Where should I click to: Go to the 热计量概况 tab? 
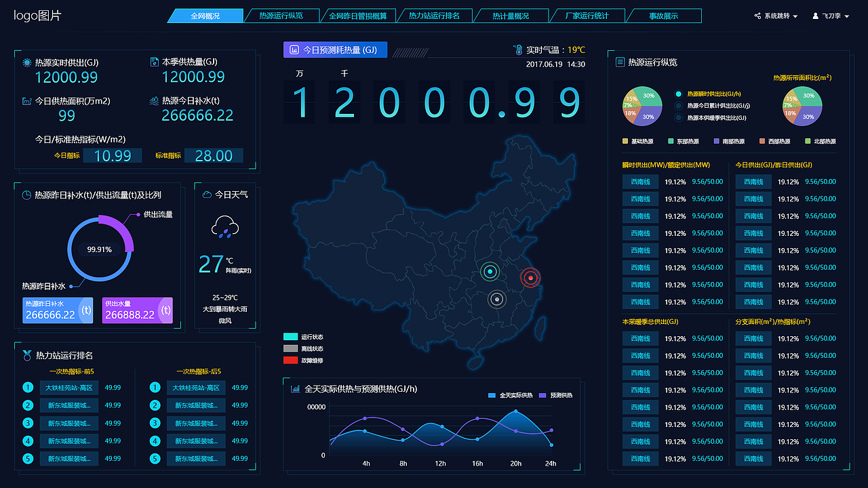tap(511, 16)
